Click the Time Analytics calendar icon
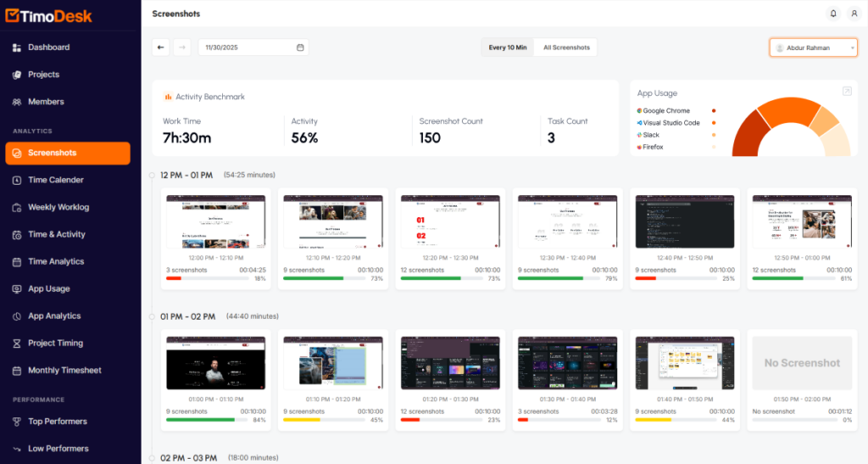Image resolution: width=868 pixels, height=464 pixels. pyautogui.click(x=17, y=262)
